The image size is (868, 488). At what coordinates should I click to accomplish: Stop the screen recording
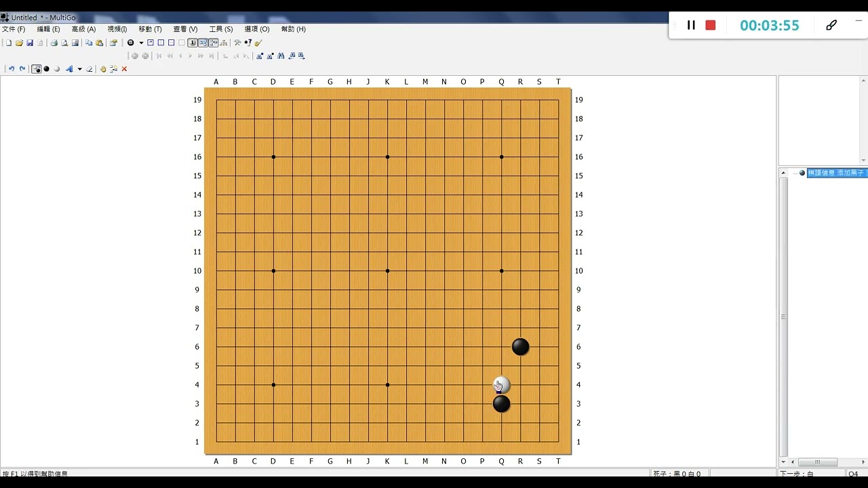coord(711,25)
